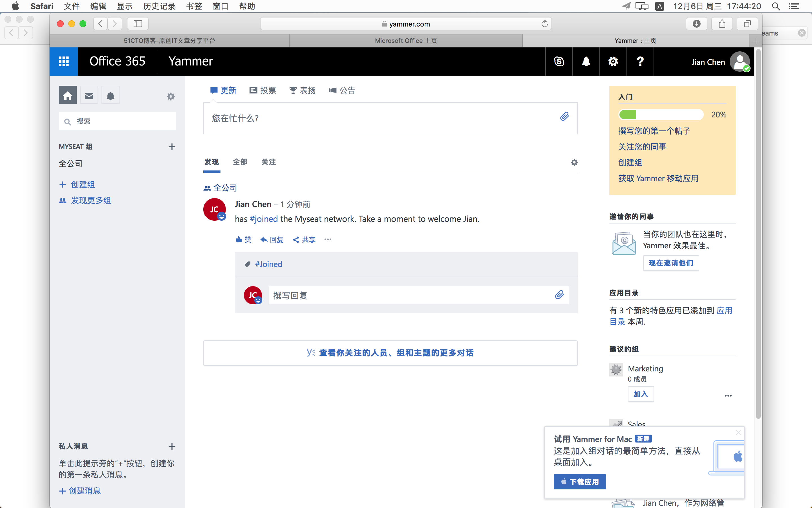Attach a file to the reply
This screenshot has height=508, width=812.
tap(559, 295)
